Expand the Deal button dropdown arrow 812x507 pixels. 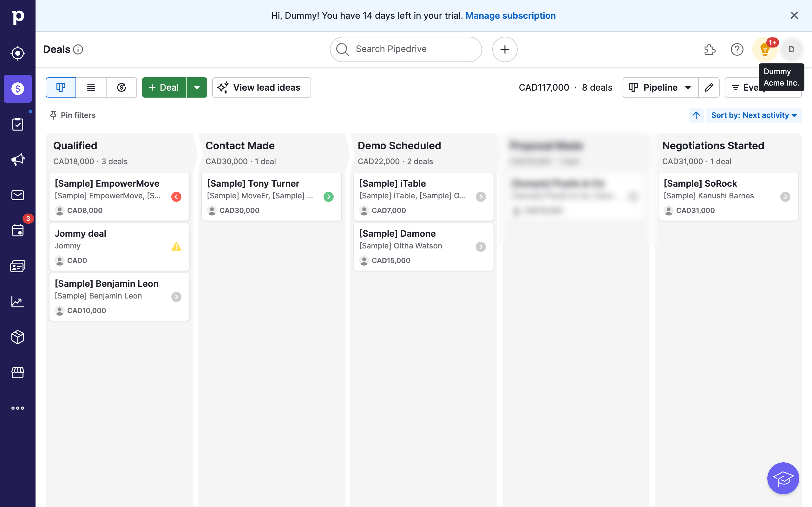pos(197,87)
